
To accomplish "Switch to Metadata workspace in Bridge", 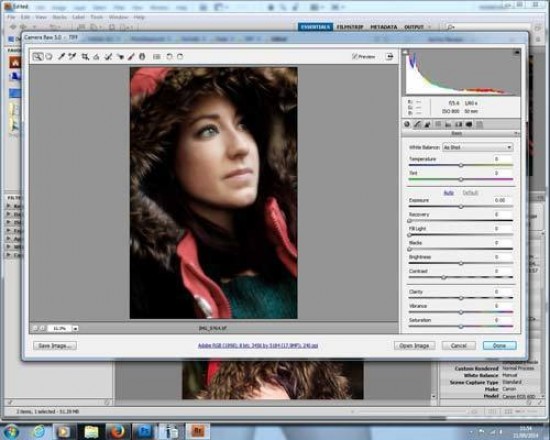I will coord(384,27).
